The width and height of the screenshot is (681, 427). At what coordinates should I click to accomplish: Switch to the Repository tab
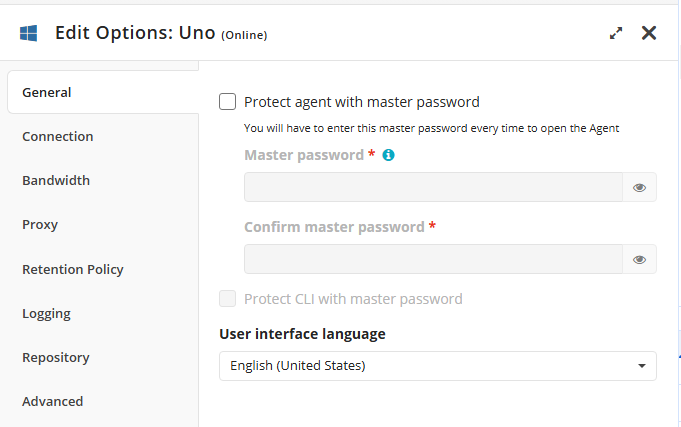(x=56, y=357)
